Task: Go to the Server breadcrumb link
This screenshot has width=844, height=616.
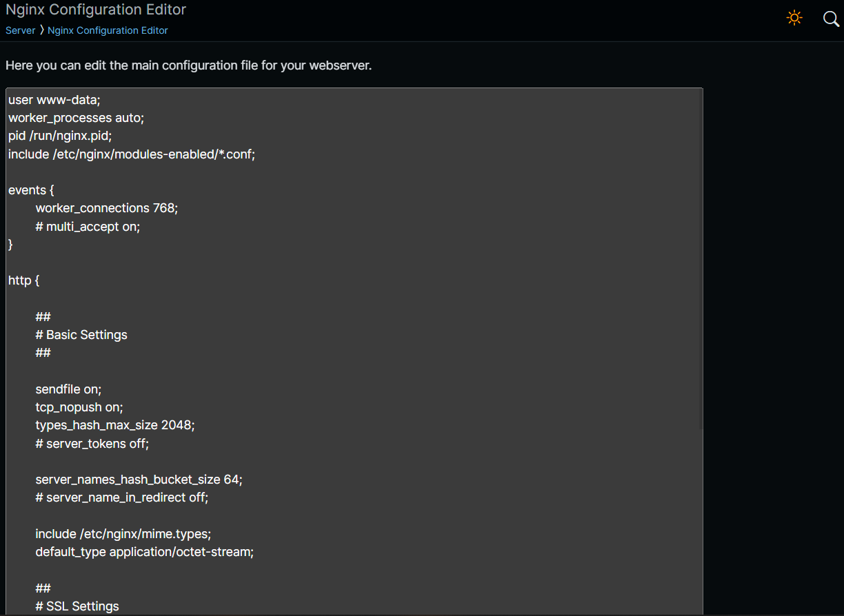Action: 20,30
